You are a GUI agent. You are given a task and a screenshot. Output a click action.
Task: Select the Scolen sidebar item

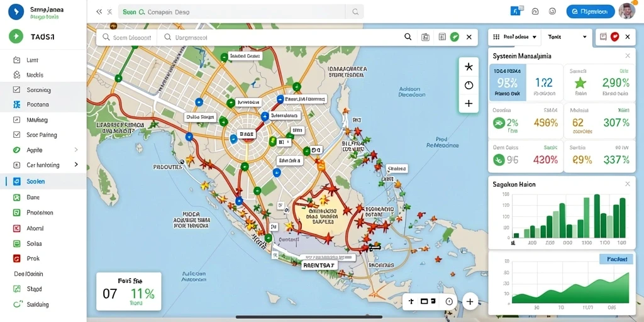coord(43,181)
